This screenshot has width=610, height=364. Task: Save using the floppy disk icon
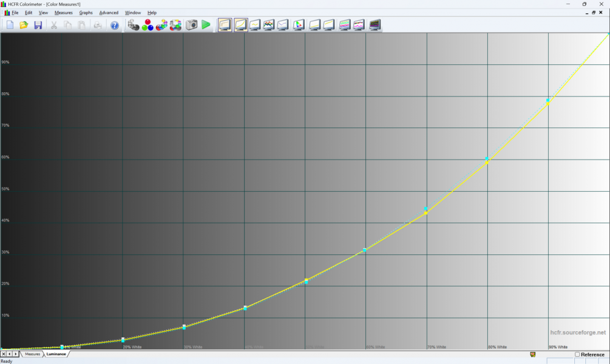tap(38, 25)
